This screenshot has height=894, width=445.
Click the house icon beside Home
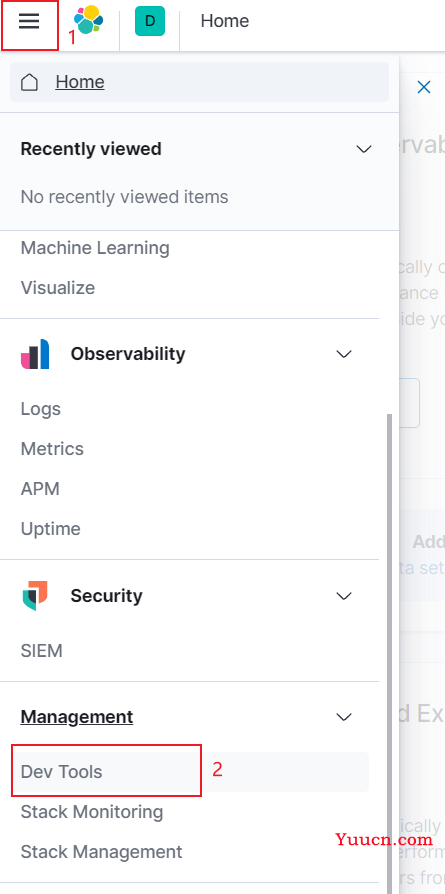[x=30, y=83]
